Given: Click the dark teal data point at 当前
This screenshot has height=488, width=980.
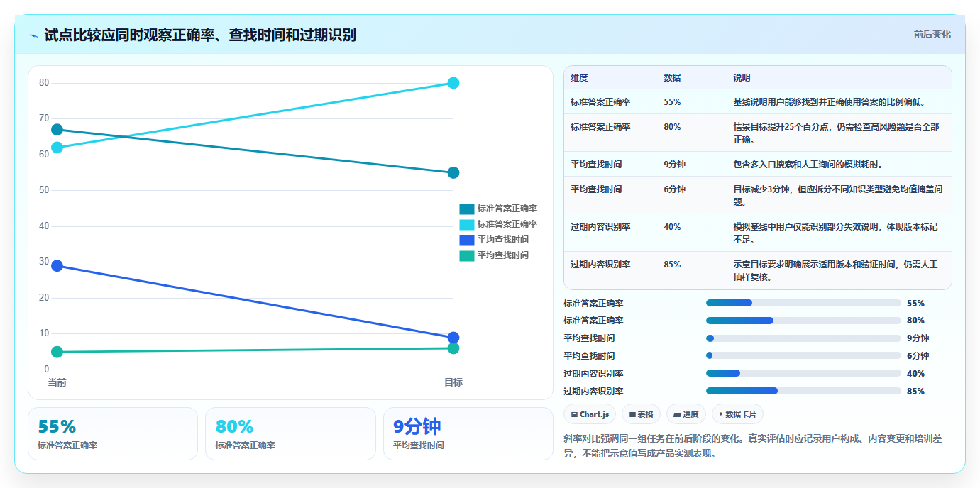Looking at the screenshot, I should coord(57,130).
